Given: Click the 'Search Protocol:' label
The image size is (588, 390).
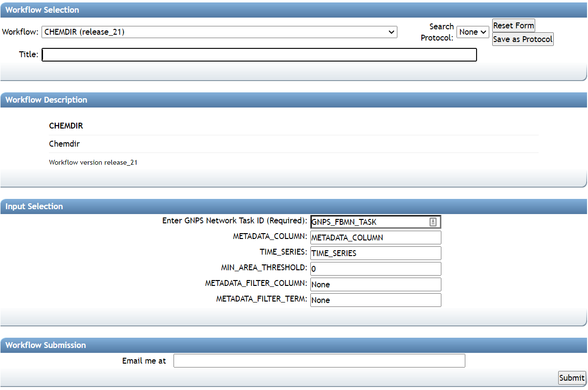Looking at the screenshot, I should pos(437,32).
